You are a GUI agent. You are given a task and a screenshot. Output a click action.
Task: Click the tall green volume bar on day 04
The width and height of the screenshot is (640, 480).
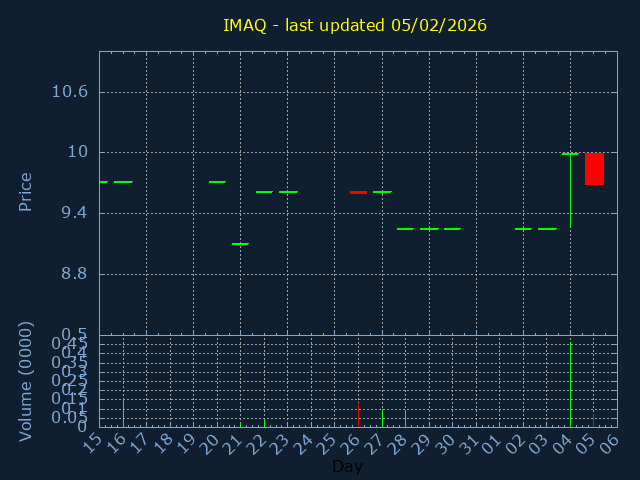coord(570,385)
